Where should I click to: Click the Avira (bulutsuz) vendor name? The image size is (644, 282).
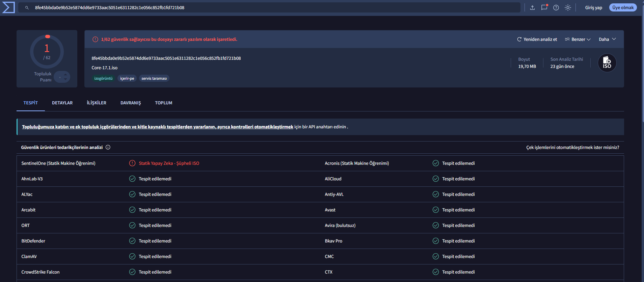(x=340, y=225)
